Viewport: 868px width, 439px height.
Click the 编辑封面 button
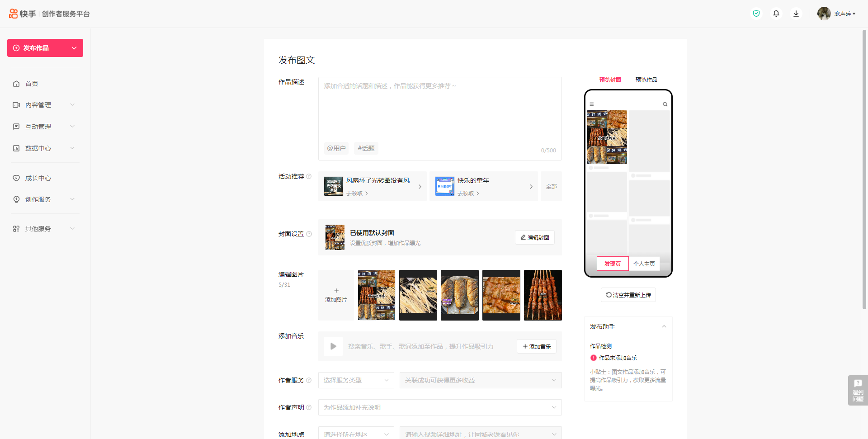pos(535,237)
